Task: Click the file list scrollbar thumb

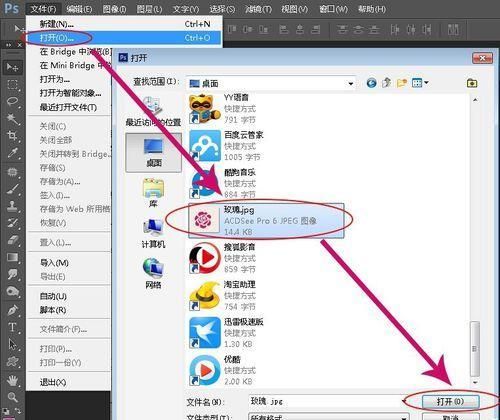Action: click(x=475, y=348)
